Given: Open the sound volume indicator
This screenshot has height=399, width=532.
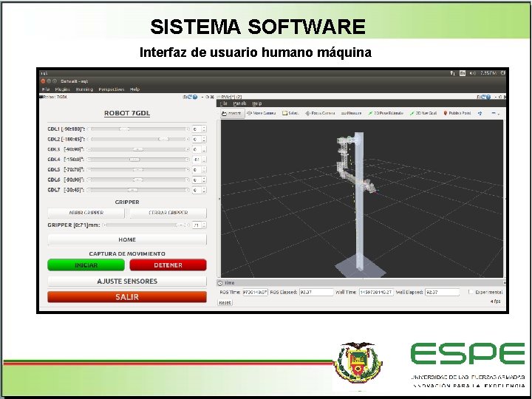Looking at the screenshot, I should point(472,73).
